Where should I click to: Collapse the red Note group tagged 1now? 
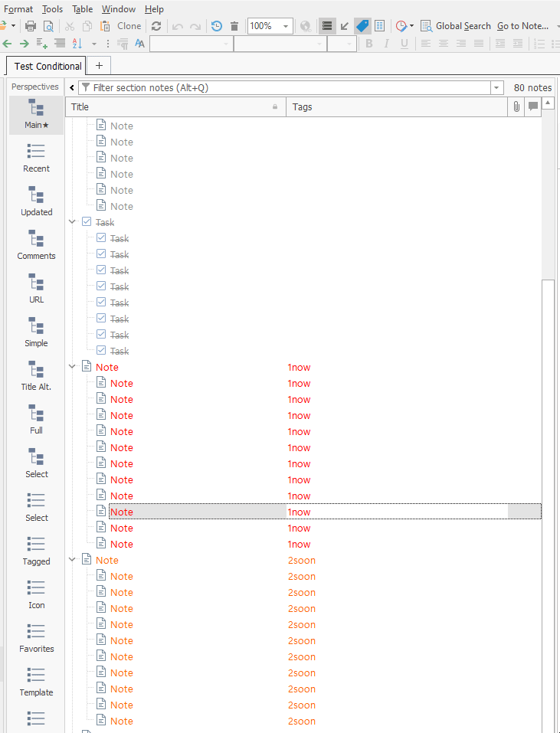point(72,367)
